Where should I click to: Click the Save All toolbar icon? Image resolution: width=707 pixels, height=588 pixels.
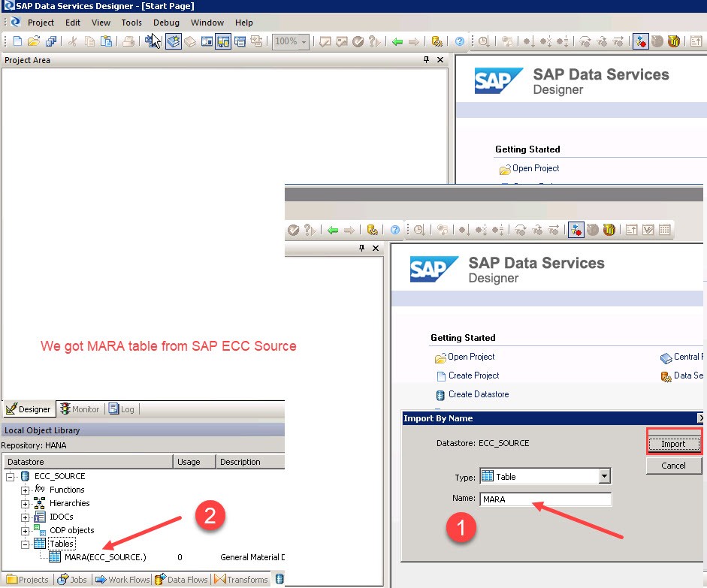click(x=51, y=41)
